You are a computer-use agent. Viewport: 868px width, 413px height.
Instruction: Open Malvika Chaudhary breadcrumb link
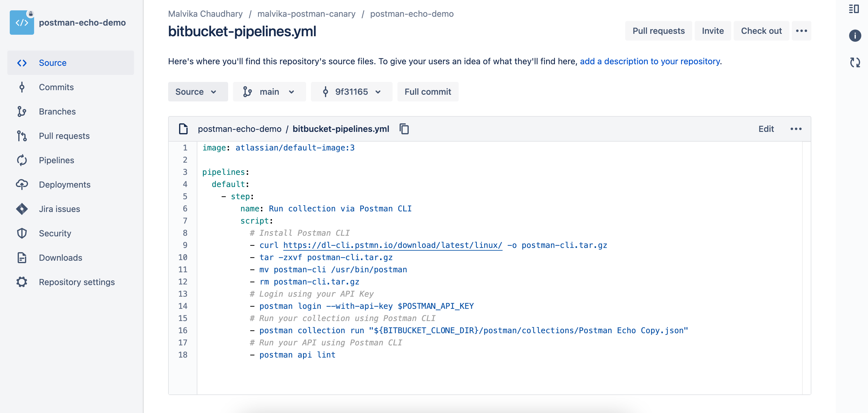(x=205, y=14)
